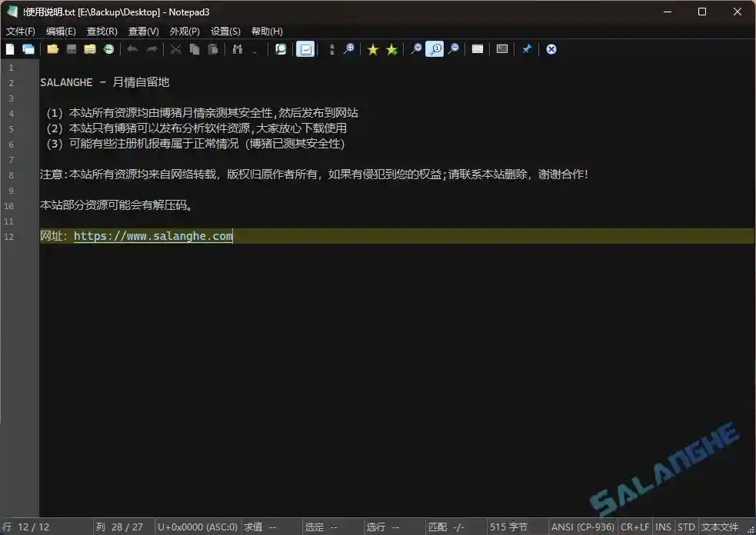Toggle visible line ending marks

tap(331, 49)
